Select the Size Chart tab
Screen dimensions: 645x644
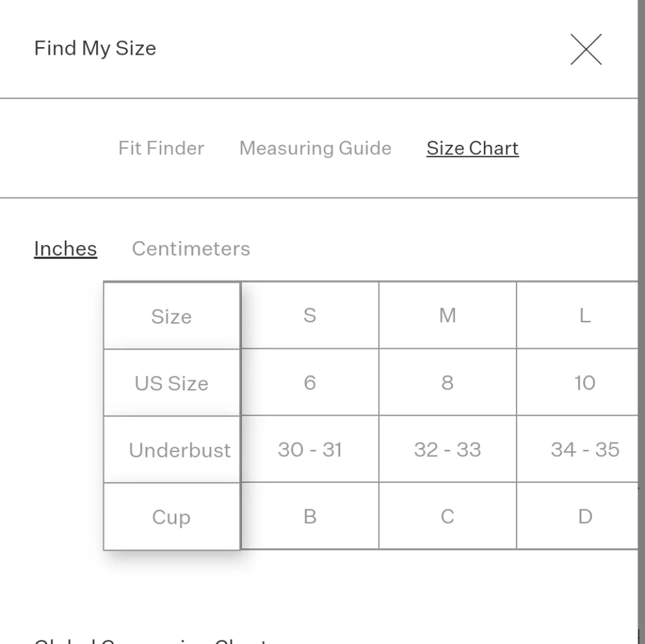pyautogui.click(x=472, y=148)
